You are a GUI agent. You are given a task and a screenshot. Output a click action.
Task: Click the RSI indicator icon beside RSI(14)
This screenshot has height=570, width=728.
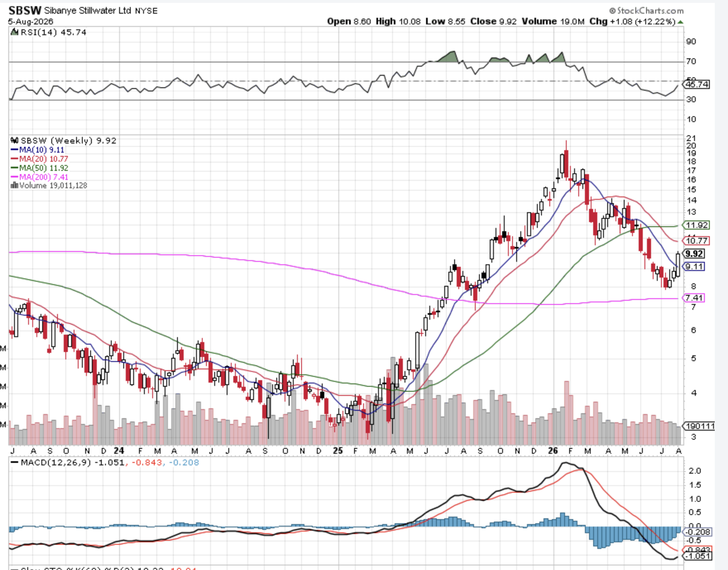(x=14, y=32)
